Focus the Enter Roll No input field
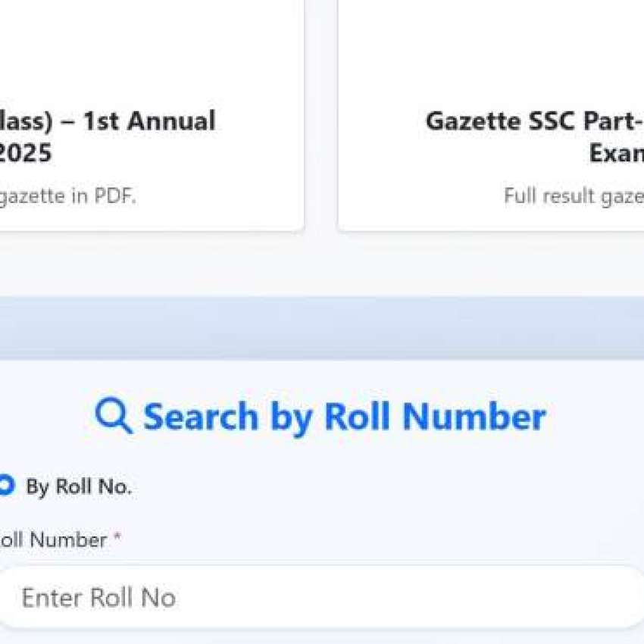 [303, 597]
